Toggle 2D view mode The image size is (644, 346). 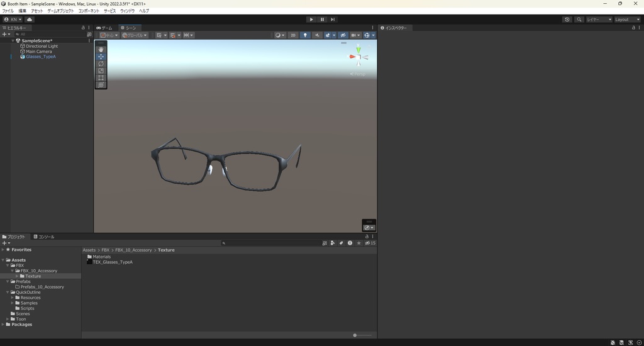pos(293,35)
